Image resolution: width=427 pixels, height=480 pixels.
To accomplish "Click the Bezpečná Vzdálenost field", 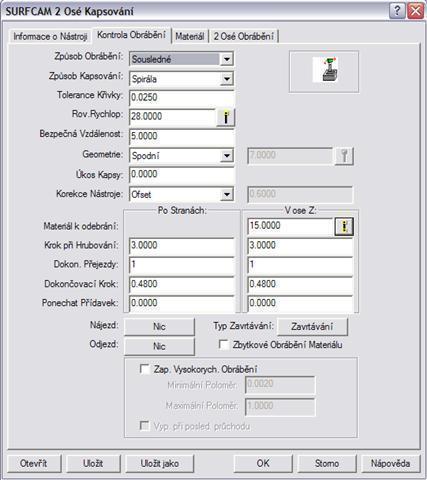I will coord(182,136).
